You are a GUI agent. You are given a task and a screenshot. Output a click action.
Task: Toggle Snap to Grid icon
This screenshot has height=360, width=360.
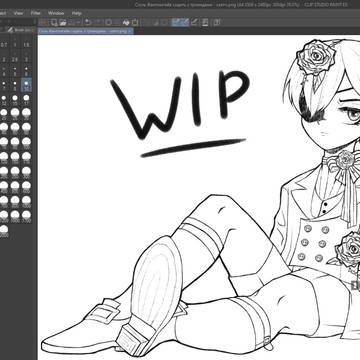tap(194, 22)
